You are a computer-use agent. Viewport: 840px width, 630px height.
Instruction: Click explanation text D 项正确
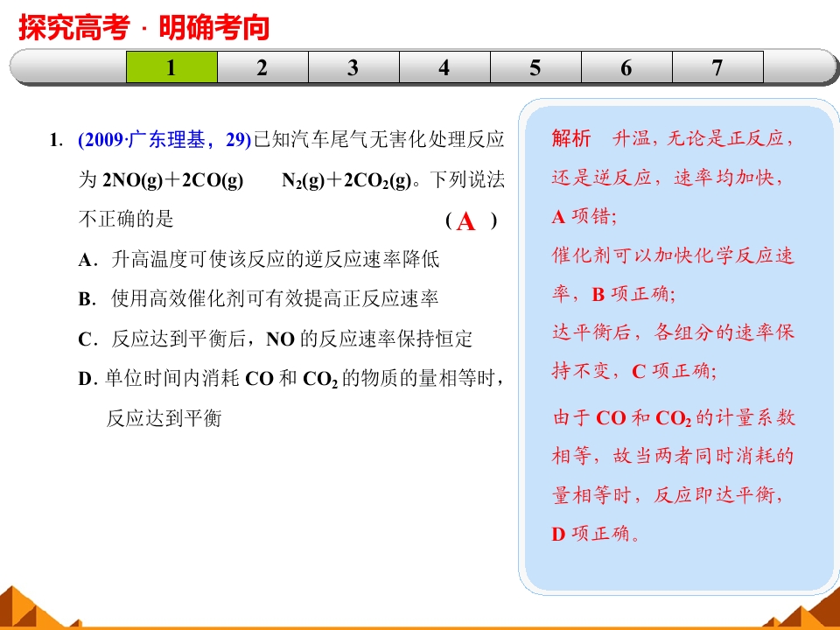(x=596, y=534)
